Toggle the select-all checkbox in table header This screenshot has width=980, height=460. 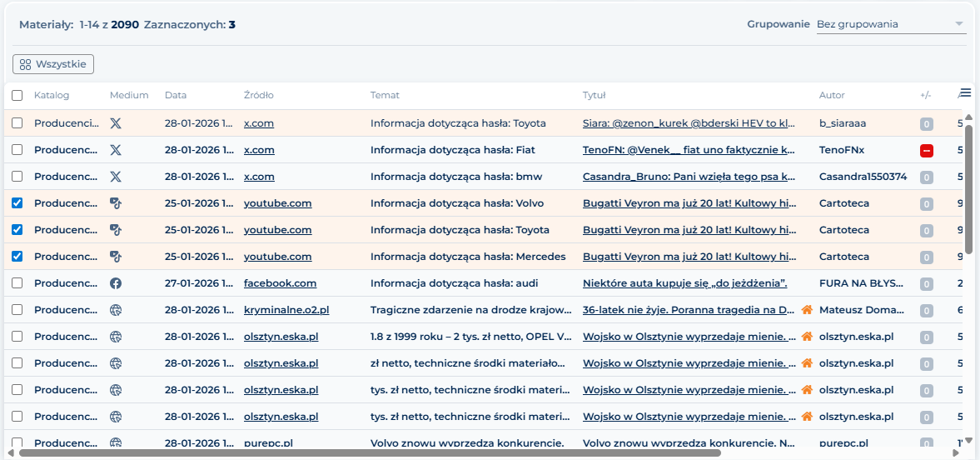(x=17, y=96)
